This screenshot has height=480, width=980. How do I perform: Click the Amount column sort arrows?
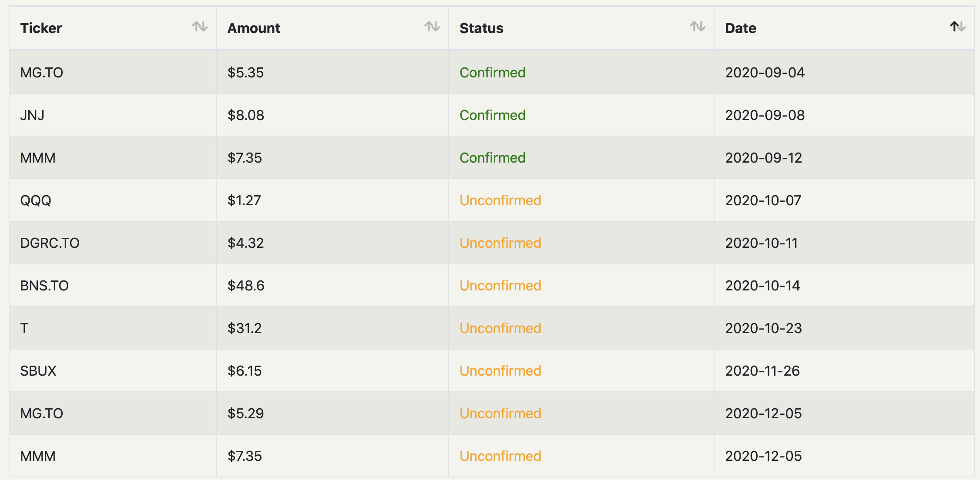point(432,27)
